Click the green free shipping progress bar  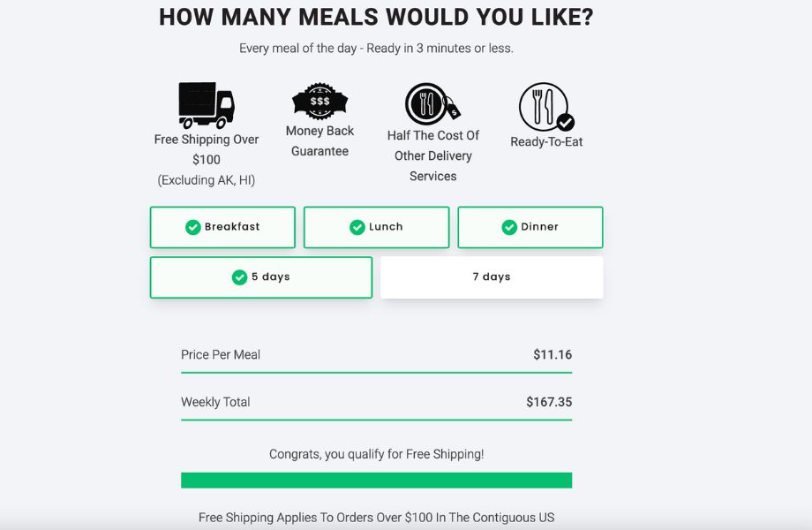click(376, 481)
